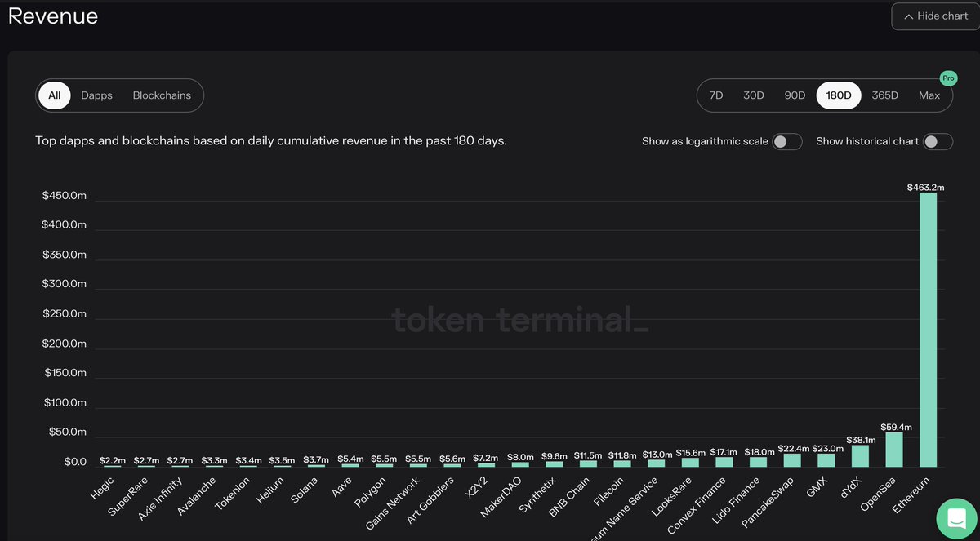Select the 90D time range
980x541 pixels.
click(x=795, y=95)
